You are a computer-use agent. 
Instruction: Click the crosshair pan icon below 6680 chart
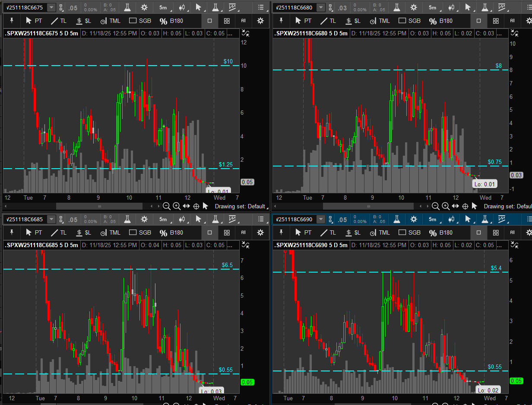pyautogui.click(x=465, y=206)
